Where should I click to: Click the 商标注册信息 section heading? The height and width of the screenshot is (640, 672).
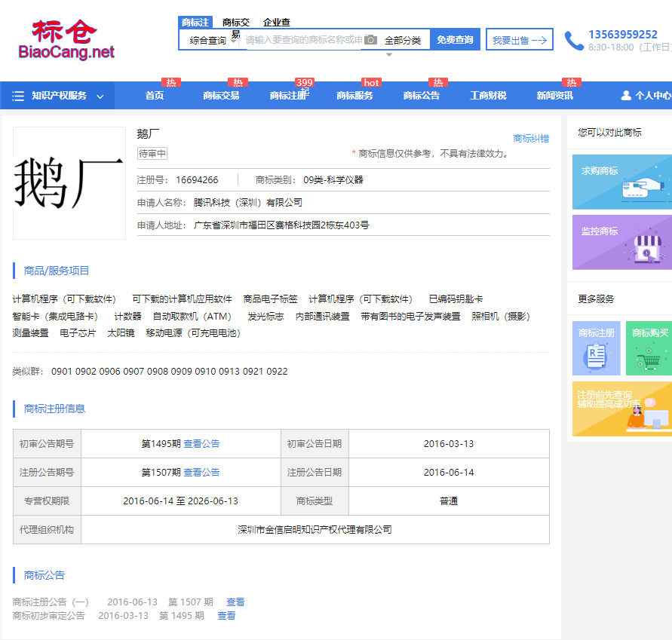pyautogui.click(x=54, y=409)
